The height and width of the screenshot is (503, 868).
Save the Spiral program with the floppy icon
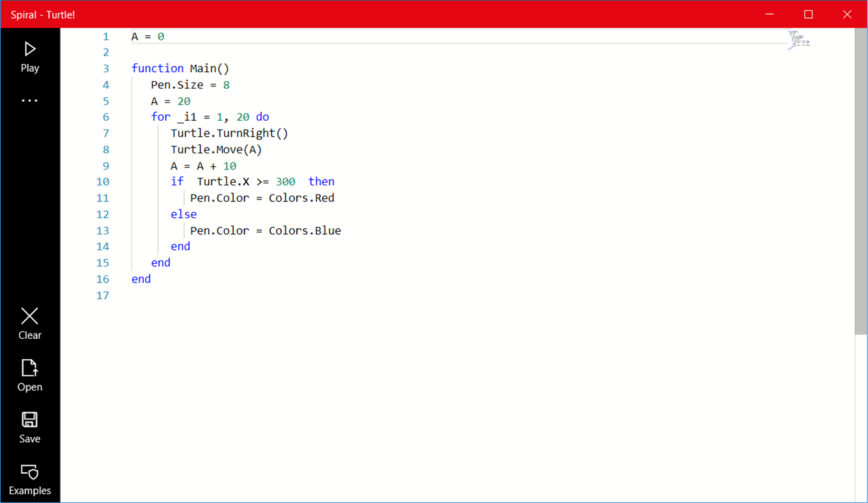tap(29, 419)
